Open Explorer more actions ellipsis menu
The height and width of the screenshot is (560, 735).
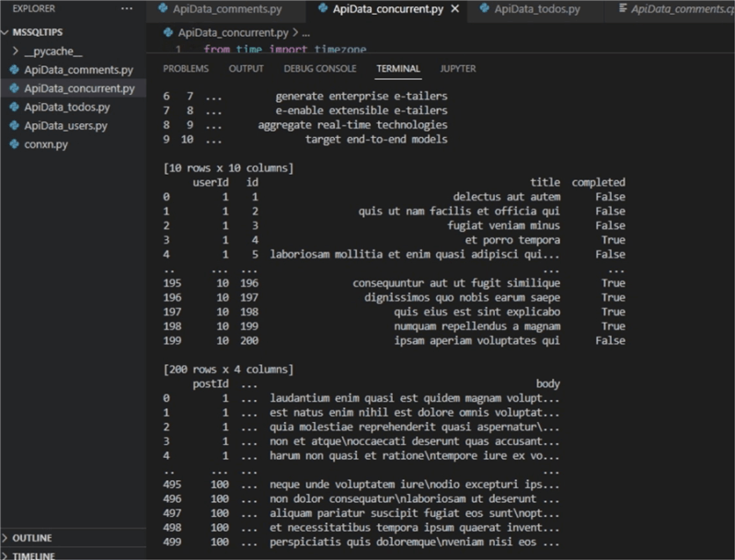(127, 9)
